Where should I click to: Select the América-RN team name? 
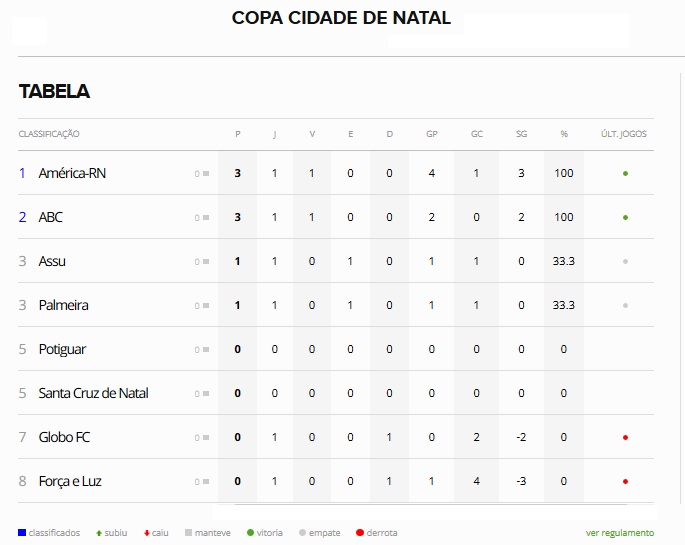pyautogui.click(x=72, y=173)
